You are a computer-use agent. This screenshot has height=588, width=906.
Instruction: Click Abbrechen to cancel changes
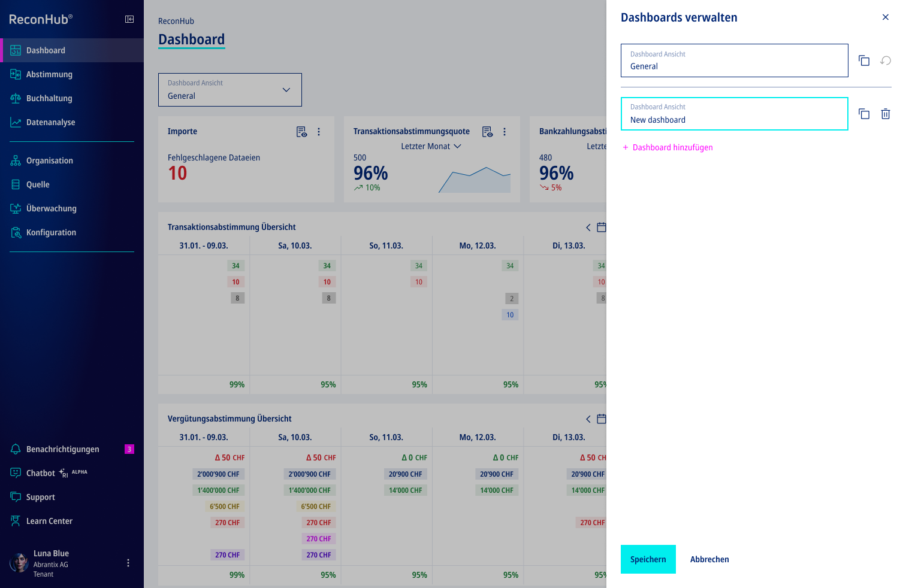(709, 559)
